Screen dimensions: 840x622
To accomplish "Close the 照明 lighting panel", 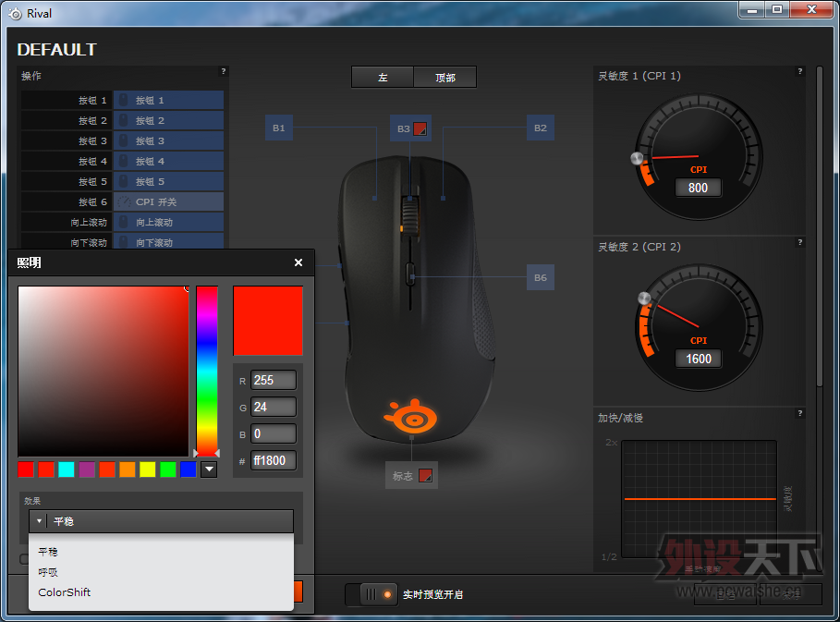I will [x=298, y=262].
